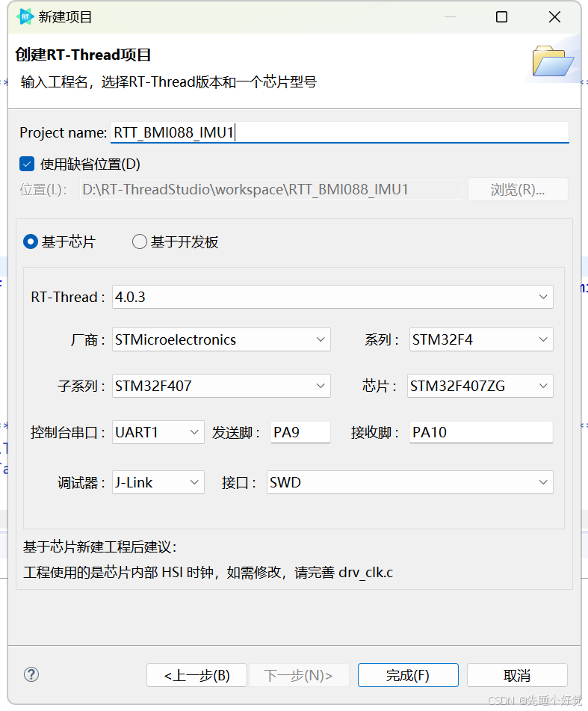Click the disabled 位置(L) path field

(271, 189)
